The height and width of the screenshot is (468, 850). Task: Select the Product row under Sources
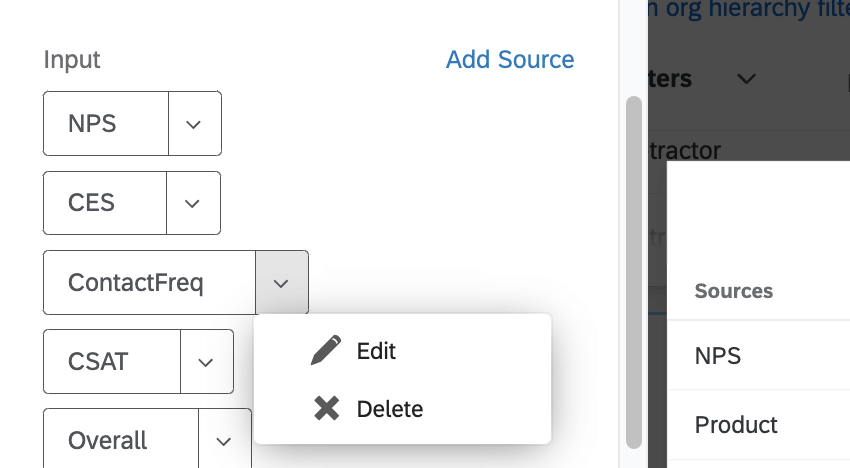pos(736,424)
